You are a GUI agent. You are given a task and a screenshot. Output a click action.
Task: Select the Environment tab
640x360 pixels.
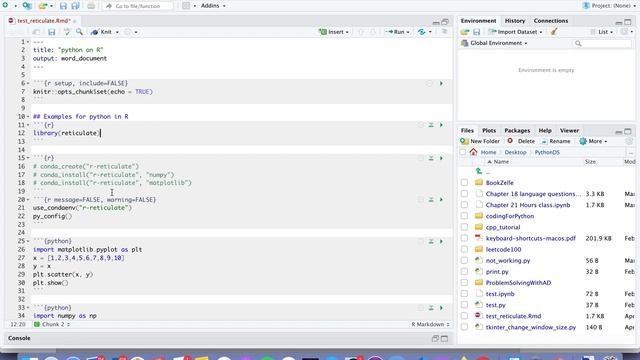point(478,21)
